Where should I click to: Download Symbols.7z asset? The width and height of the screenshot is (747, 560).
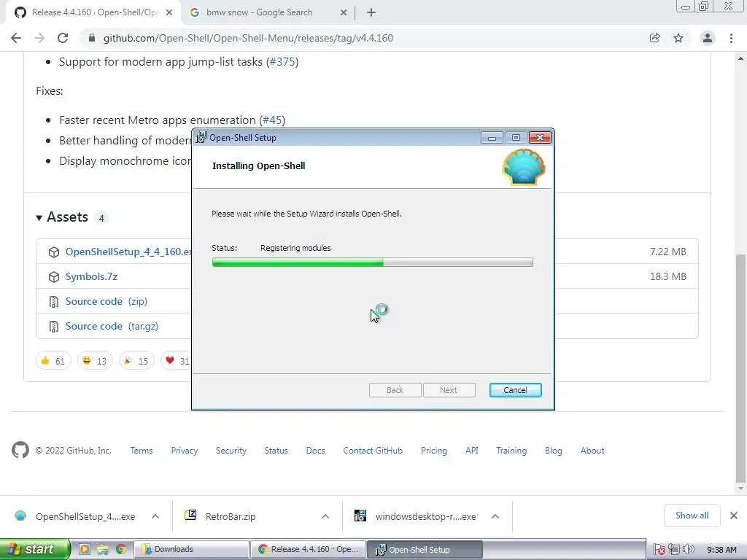[91, 276]
